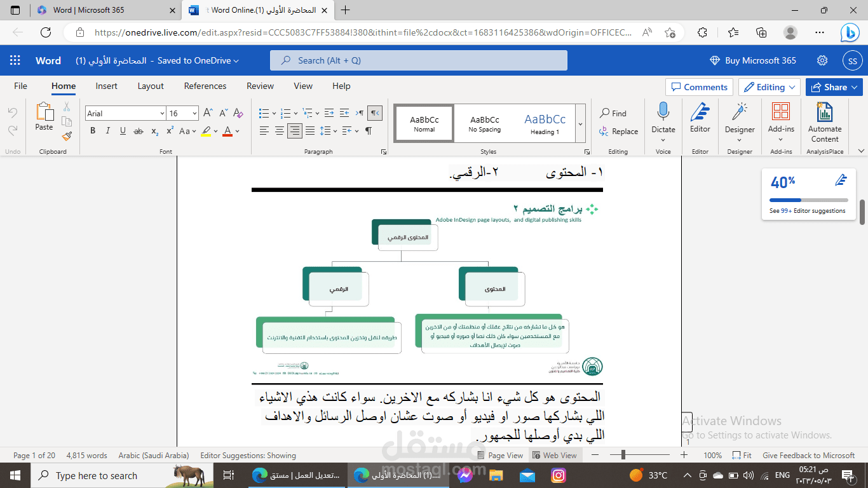Switch to the Review ribbon tab
Image resolution: width=868 pixels, height=488 pixels.
point(260,86)
